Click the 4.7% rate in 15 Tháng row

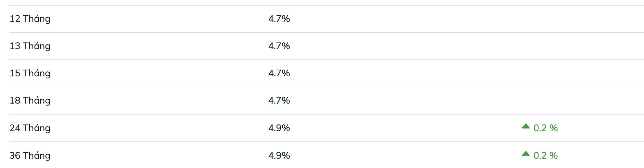(x=279, y=73)
